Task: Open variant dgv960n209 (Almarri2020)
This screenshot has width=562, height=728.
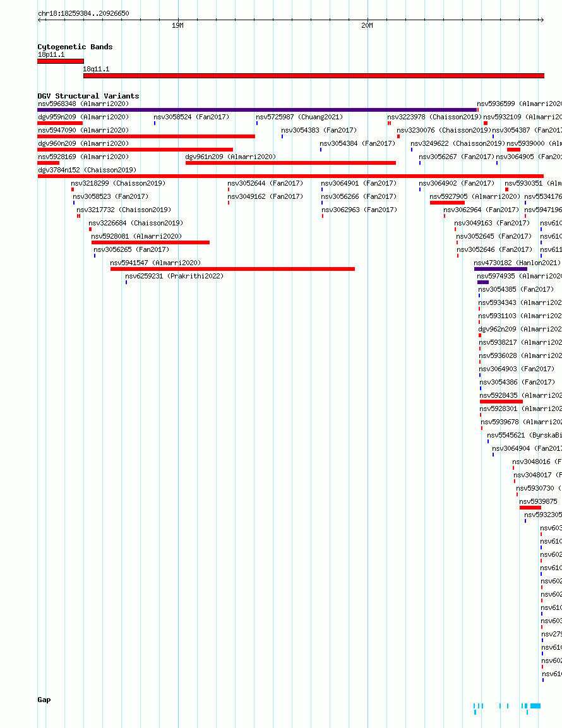Action: (x=83, y=143)
